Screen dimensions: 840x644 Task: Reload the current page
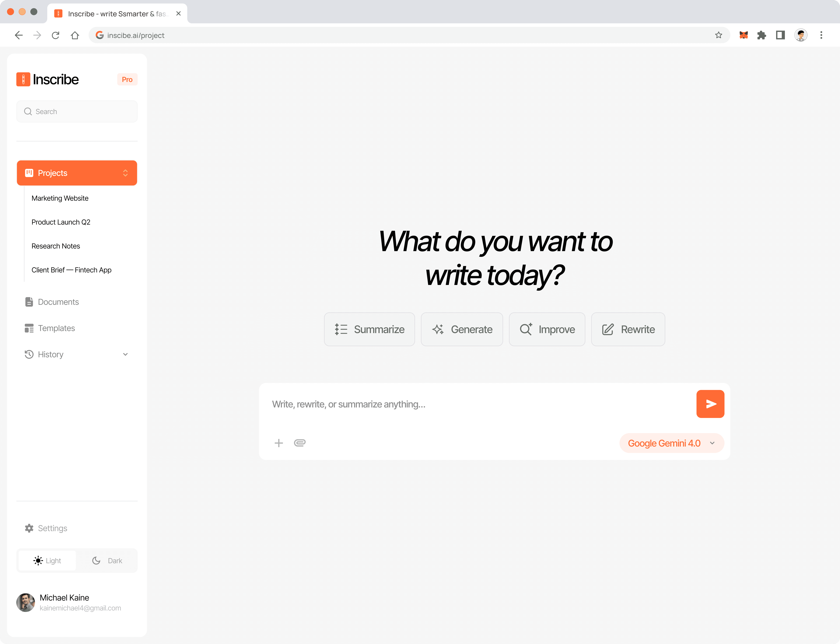coord(56,35)
